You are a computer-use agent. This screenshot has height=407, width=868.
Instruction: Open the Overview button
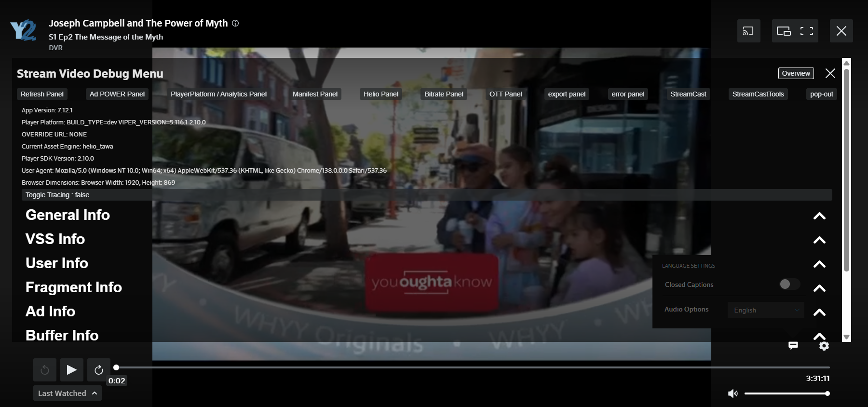796,73
